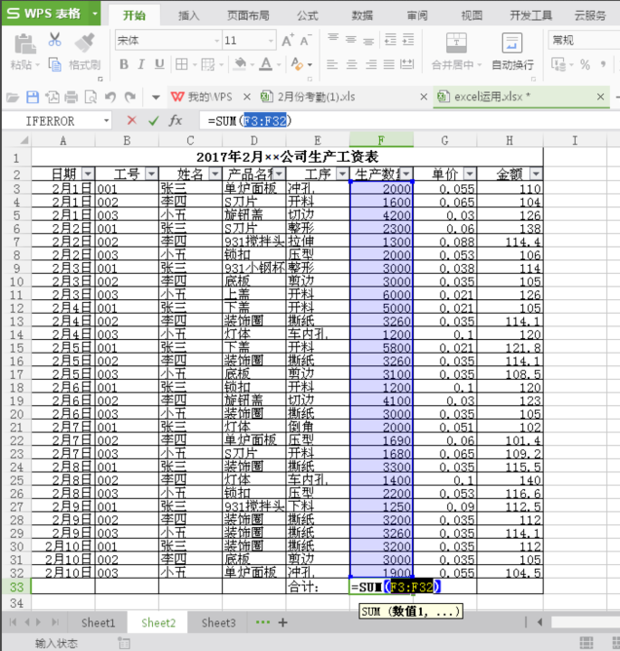The image size is (620, 651).
Task: Click the Name Box showing IFERROR
Action: (x=55, y=120)
